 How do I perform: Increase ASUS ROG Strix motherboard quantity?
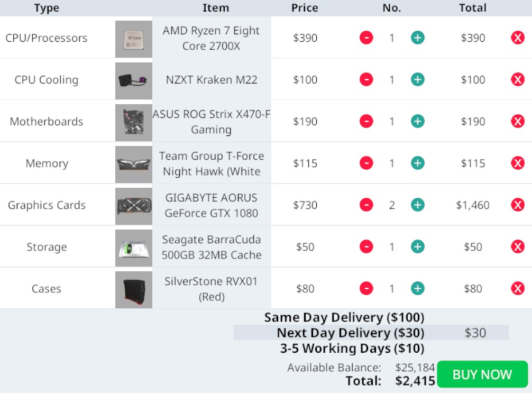(x=418, y=121)
